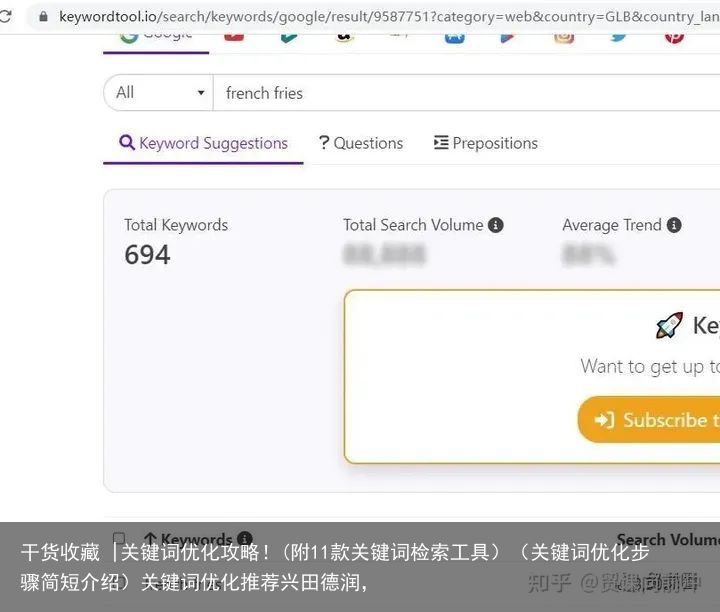
Task: Open the Questions tab
Action: pos(360,143)
